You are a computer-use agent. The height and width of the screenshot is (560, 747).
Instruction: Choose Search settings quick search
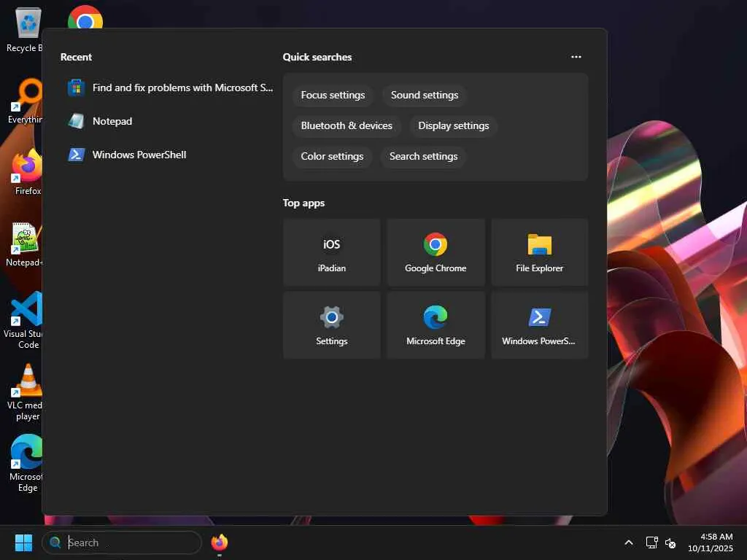click(423, 156)
